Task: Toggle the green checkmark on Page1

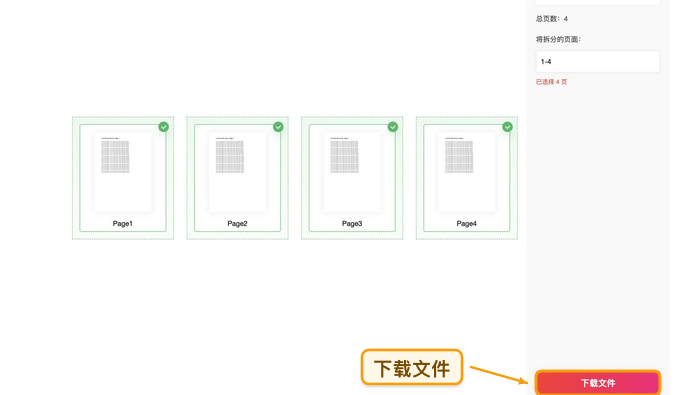Action: (x=164, y=127)
